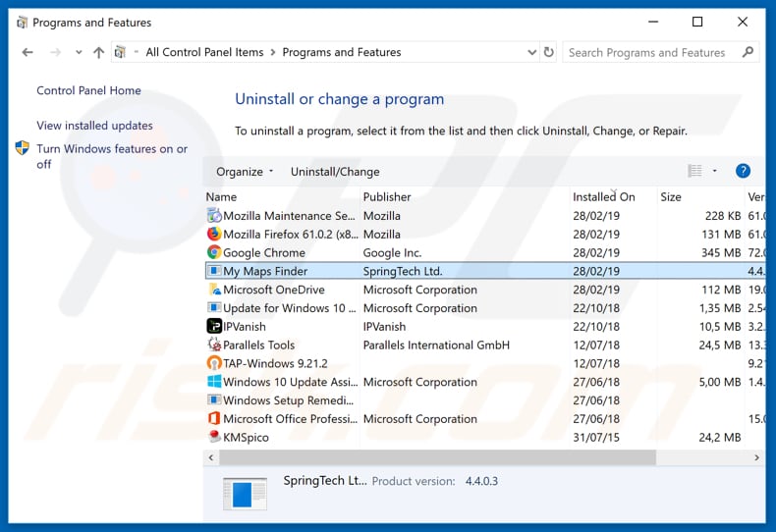The image size is (776, 532).
Task: Sort by the Installed On column header
Action: (x=604, y=196)
